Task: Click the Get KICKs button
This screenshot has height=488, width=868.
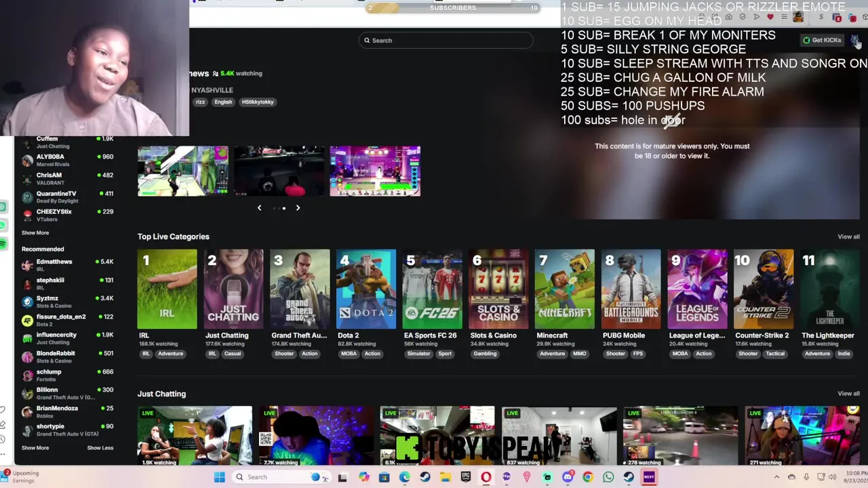Action: [x=822, y=40]
